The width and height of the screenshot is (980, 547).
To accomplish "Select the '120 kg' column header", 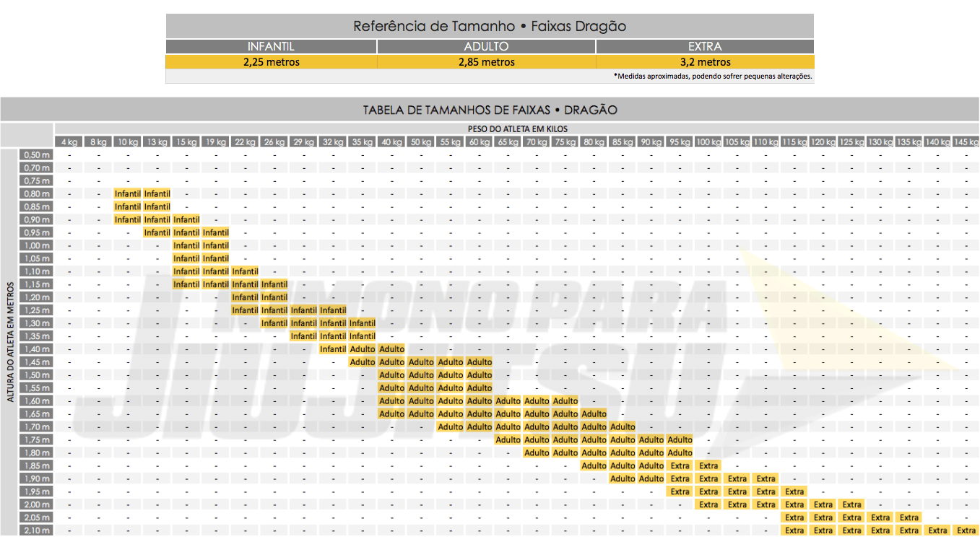I will pos(823,142).
